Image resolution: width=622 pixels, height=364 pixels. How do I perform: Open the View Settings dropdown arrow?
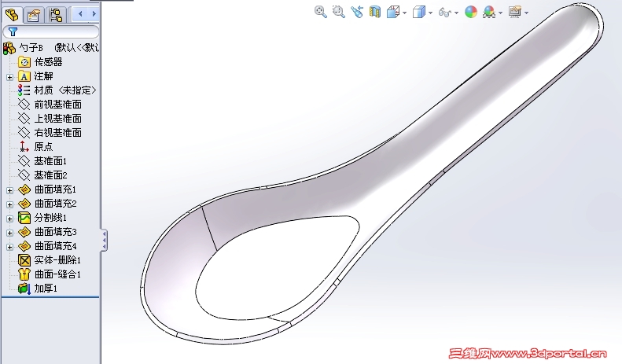[526, 13]
